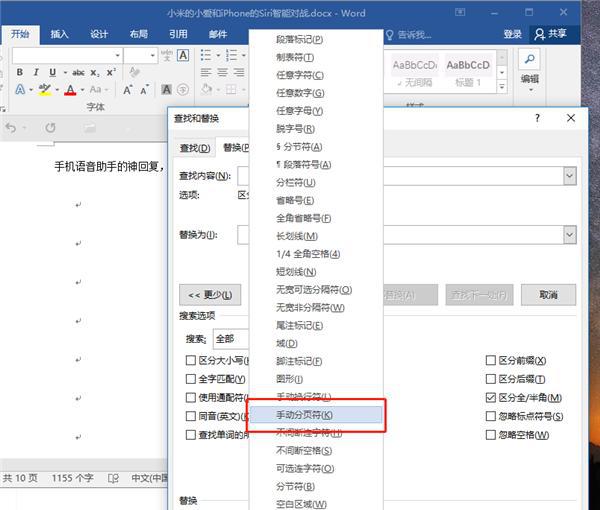Expand the Editing group dropdown
Viewport: 600px width, 510px height.
point(531,90)
